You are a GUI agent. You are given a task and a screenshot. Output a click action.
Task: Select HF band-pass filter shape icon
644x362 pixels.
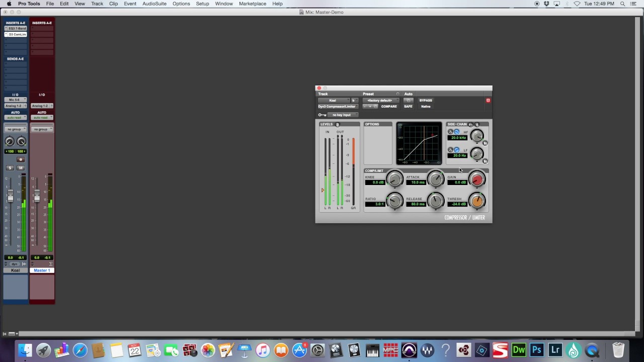(450, 132)
